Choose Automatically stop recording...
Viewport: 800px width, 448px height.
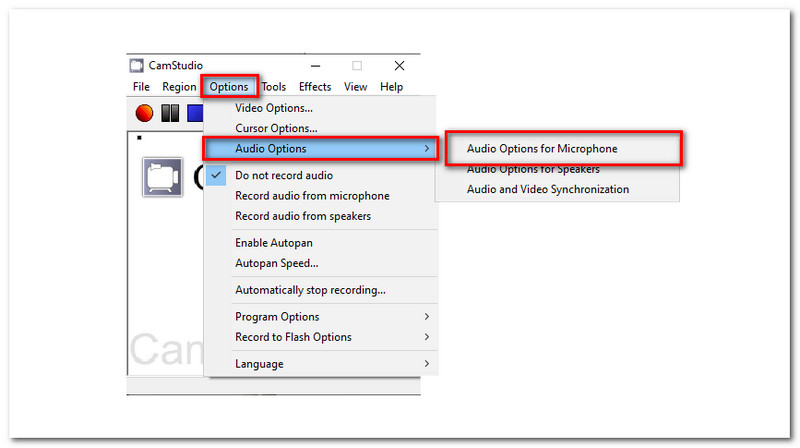tap(320, 290)
